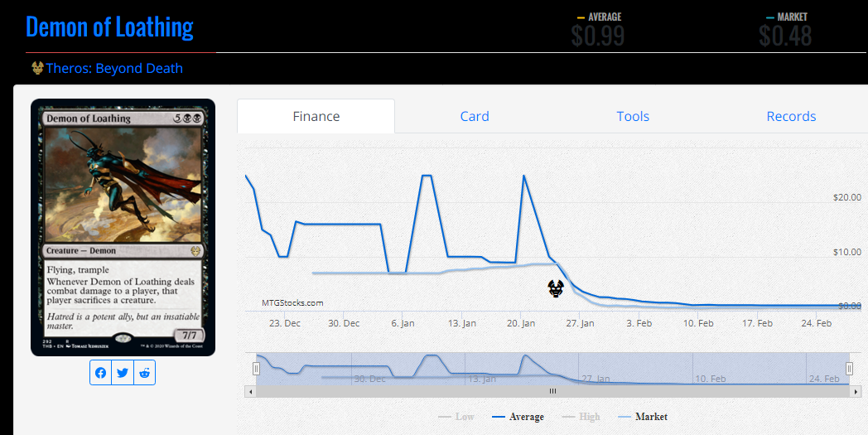
Task: Click the set release marker on chart
Action: pyautogui.click(x=556, y=288)
